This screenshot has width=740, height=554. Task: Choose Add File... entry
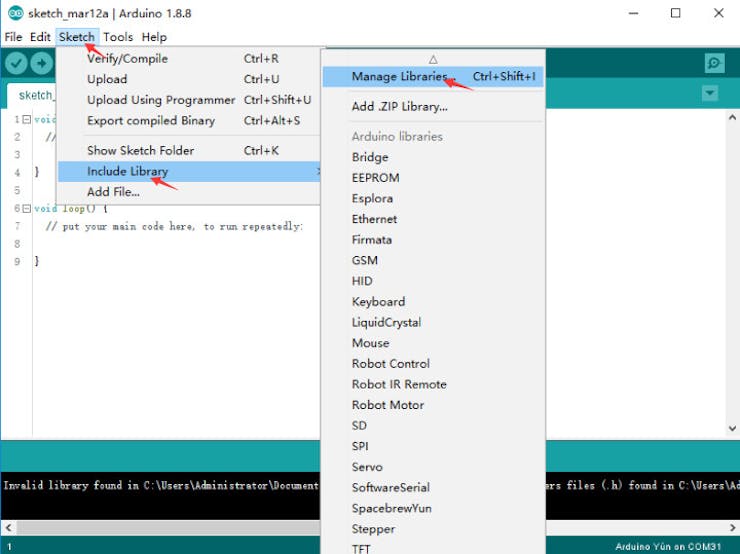point(189,192)
